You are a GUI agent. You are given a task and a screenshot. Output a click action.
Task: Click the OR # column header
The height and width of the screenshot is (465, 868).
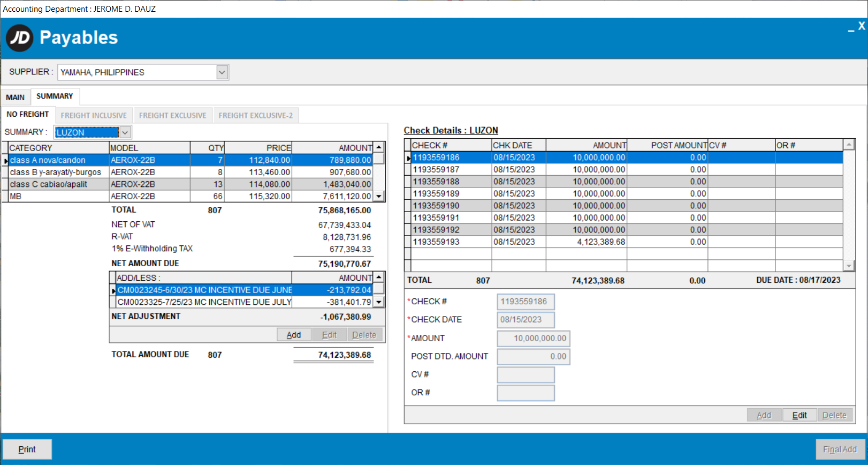click(809, 145)
